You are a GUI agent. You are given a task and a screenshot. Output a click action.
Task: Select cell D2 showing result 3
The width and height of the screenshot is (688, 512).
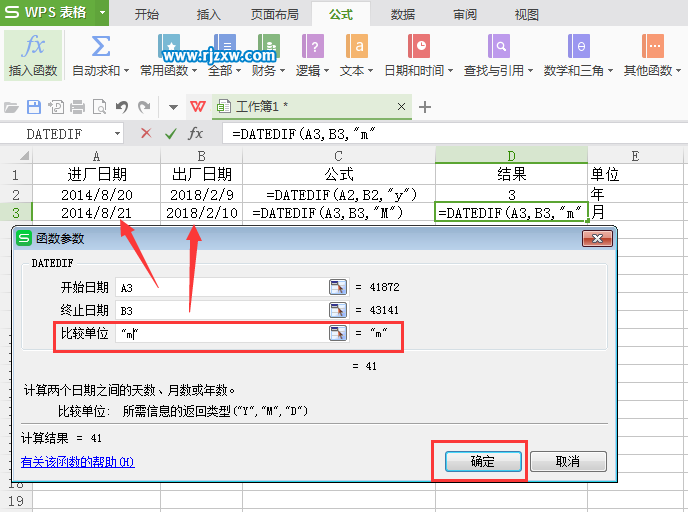[x=511, y=194]
